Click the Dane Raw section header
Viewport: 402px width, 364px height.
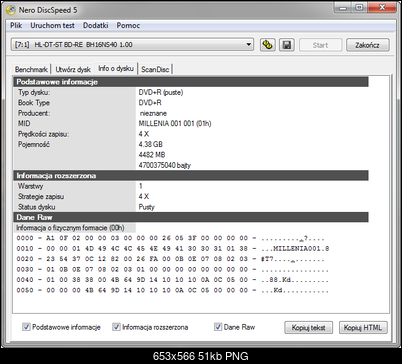[191, 217]
